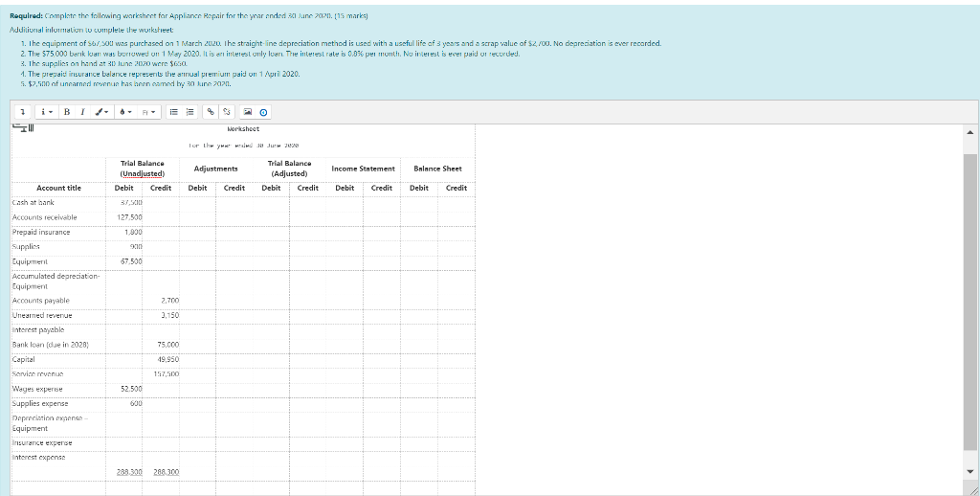
Task: Click the 'Worksheet' title text
Action: [x=243, y=129]
